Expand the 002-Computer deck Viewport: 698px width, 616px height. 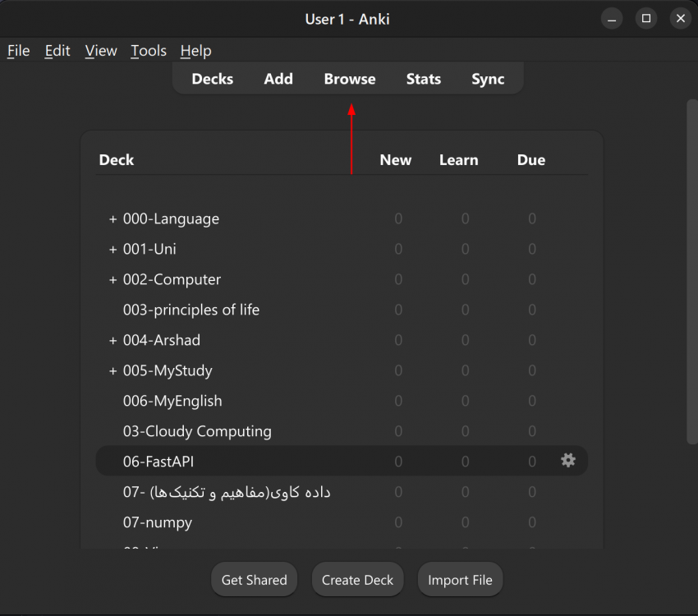coord(113,280)
